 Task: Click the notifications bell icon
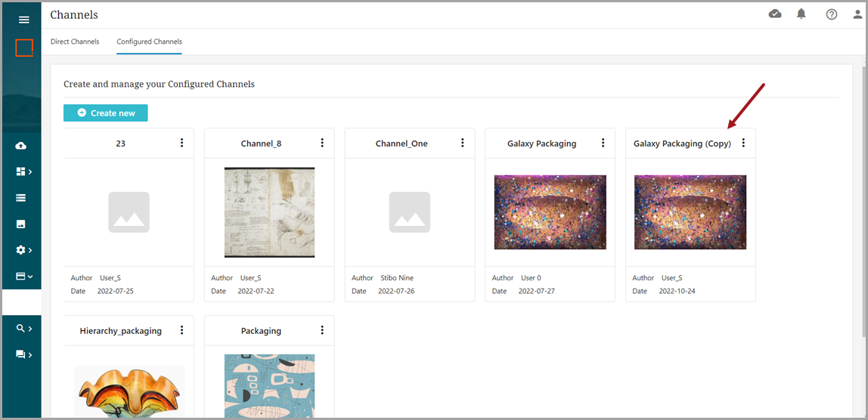point(801,14)
